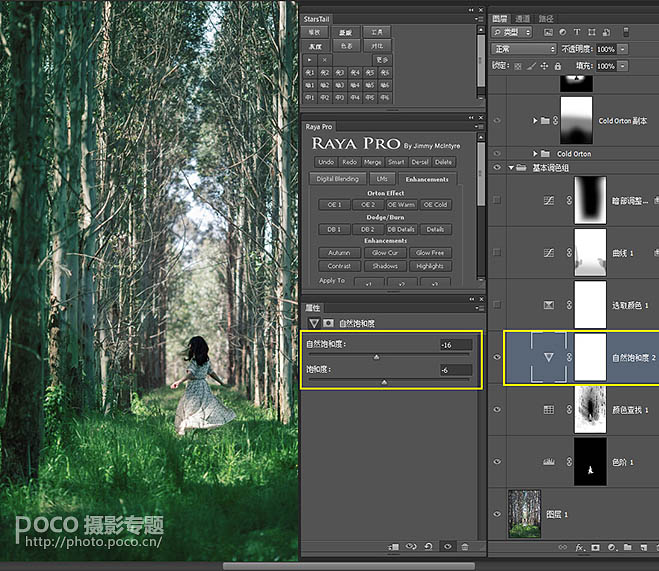This screenshot has width=659, height=571.
Task: Toggle the layer filtering on/off switch
Action: [x=626, y=32]
